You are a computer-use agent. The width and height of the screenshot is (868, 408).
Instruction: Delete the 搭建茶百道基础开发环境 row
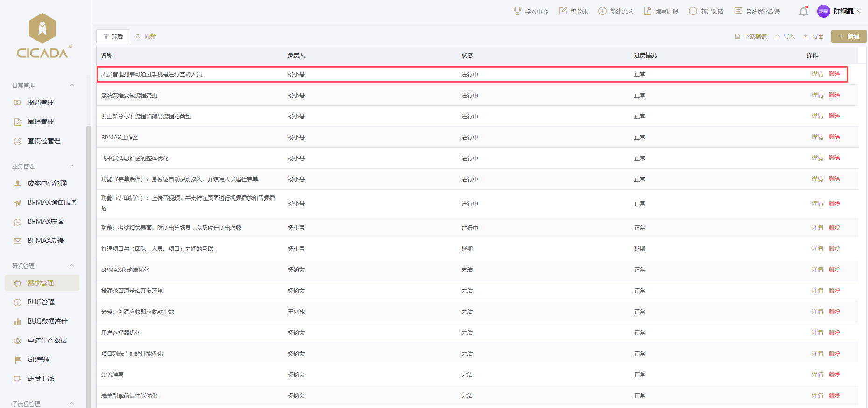(834, 290)
